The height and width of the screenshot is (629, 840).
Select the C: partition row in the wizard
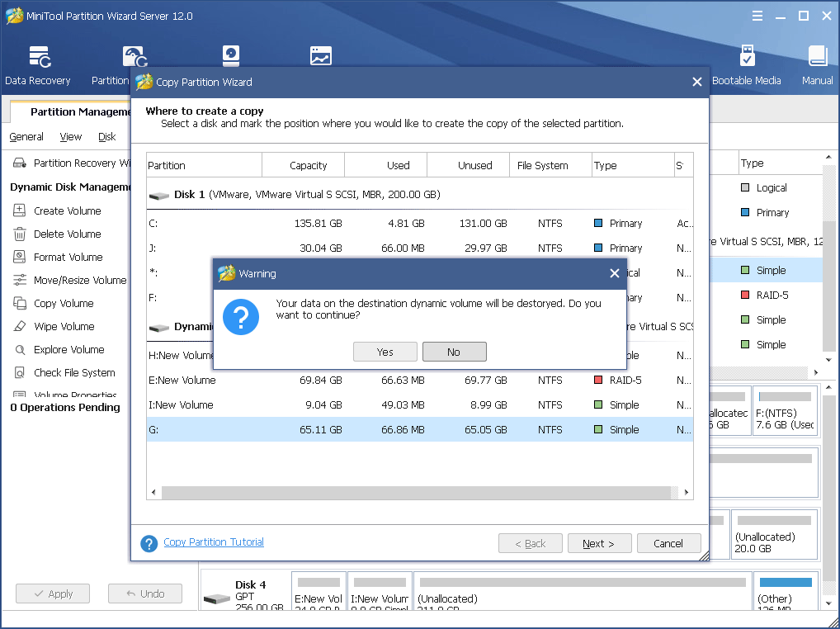pyautogui.click(x=420, y=223)
